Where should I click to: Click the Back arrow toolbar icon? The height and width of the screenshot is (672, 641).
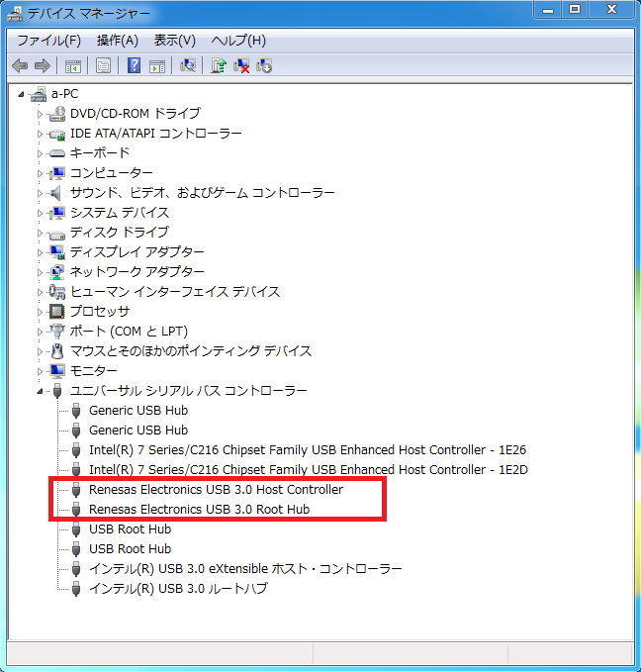pyautogui.click(x=20, y=66)
